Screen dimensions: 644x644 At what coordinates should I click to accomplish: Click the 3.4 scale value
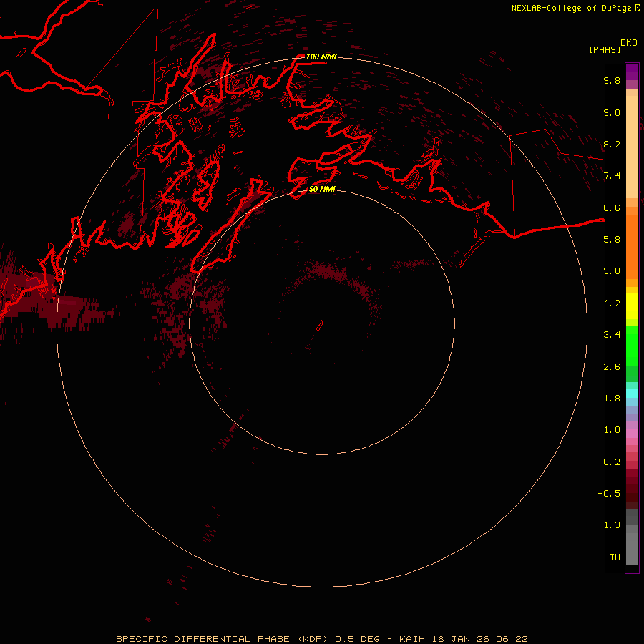tap(612, 335)
